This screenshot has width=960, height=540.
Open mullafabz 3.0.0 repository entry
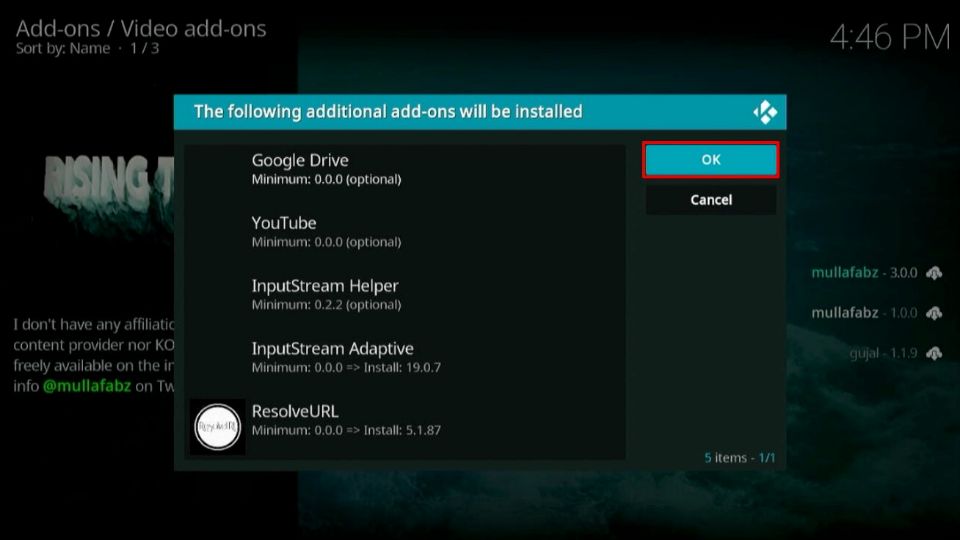tap(876, 272)
